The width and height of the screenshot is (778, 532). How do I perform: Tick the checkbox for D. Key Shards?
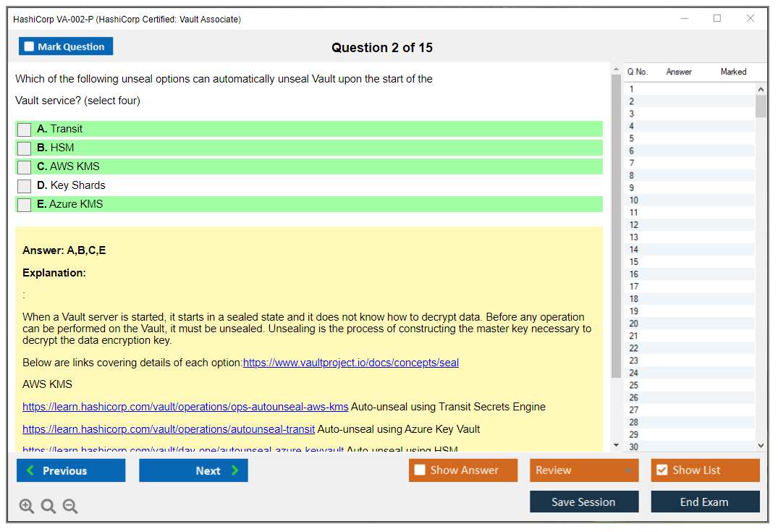pyautogui.click(x=25, y=186)
